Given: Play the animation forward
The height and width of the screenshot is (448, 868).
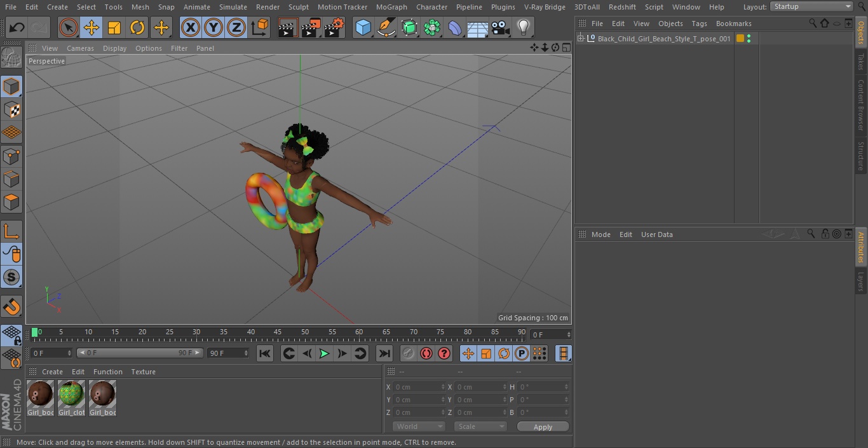Looking at the screenshot, I should point(324,353).
